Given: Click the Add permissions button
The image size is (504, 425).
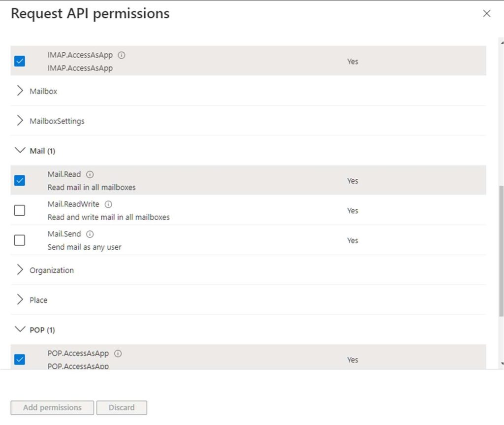Looking at the screenshot, I should (52, 408).
